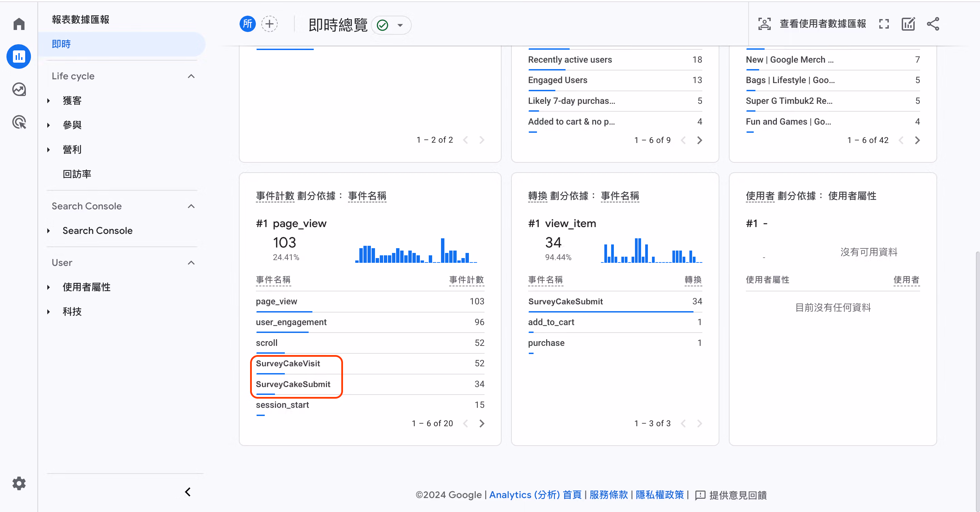Viewport: 980px width, 512px height.
Task: Select add_to_cart conversion row
Action: 615,322
